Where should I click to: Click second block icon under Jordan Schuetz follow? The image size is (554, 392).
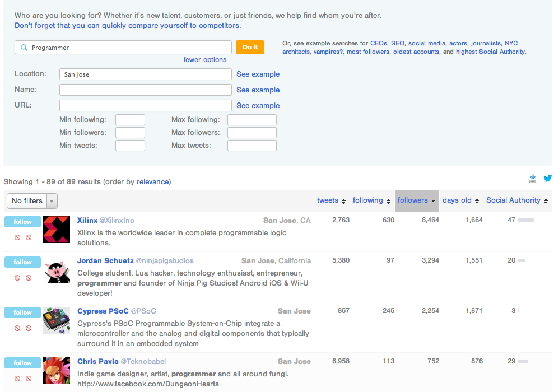(29, 278)
